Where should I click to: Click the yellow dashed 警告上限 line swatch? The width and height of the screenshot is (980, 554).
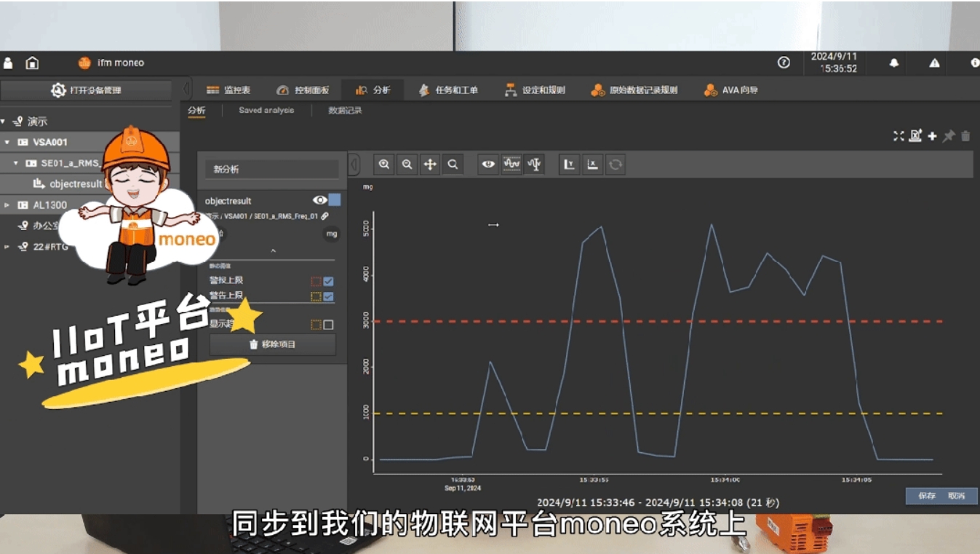[x=316, y=296]
